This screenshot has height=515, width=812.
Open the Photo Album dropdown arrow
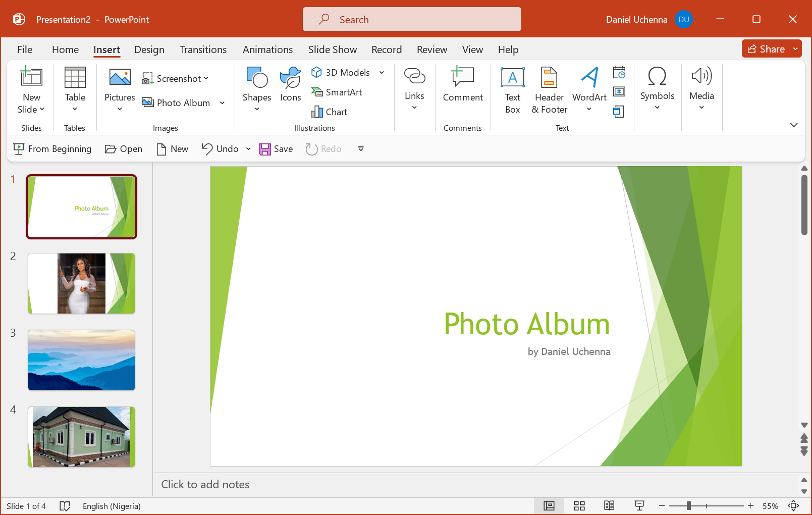pos(222,103)
